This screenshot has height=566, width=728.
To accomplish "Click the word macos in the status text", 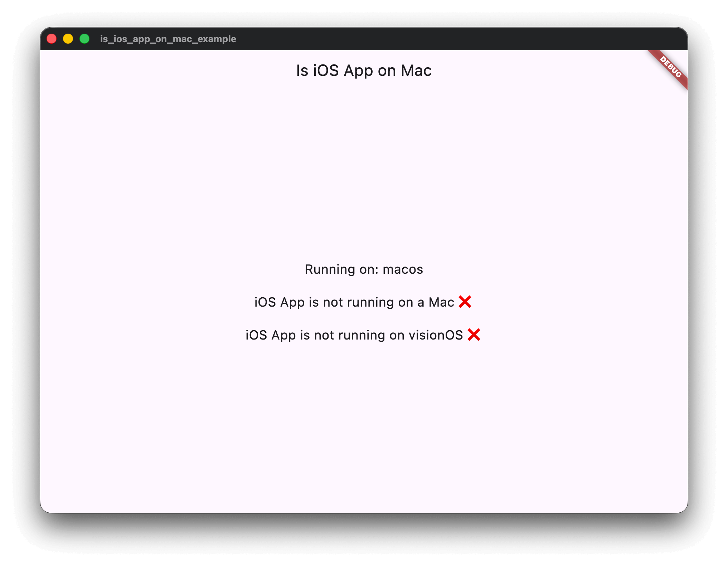I will click(x=403, y=269).
